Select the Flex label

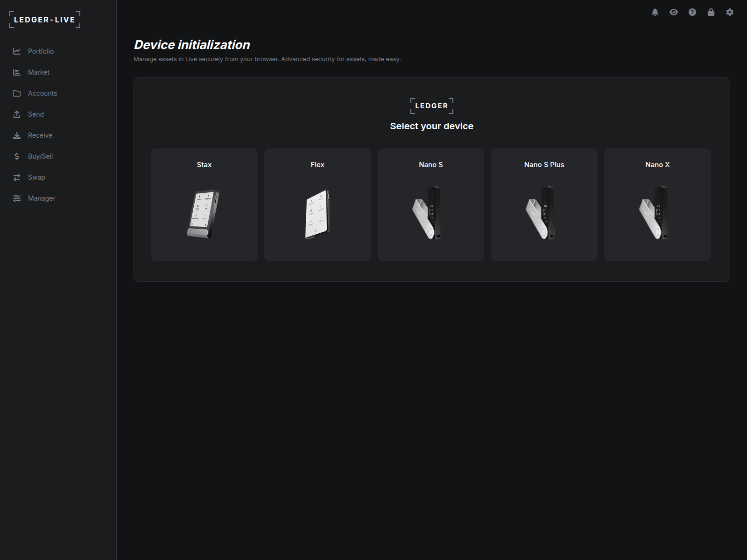click(x=317, y=165)
